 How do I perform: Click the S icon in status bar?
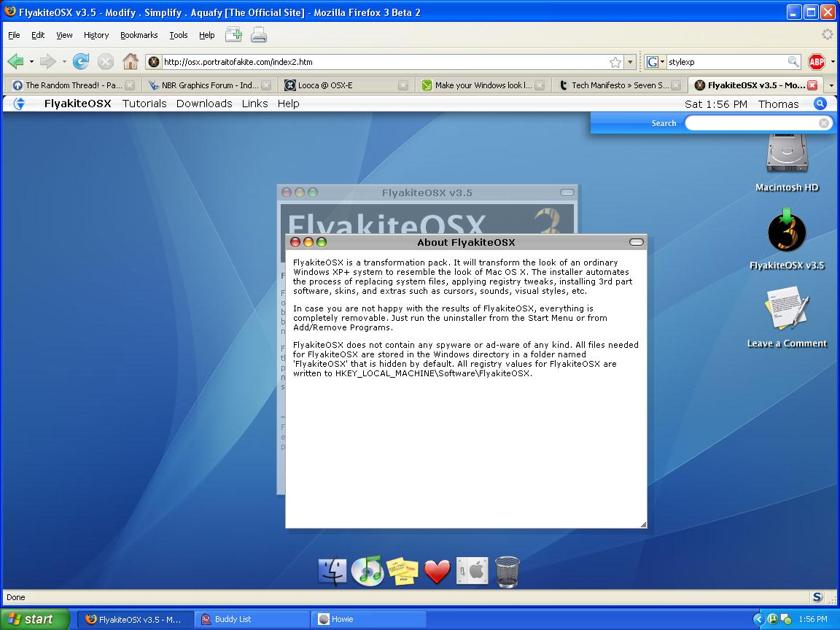[x=817, y=596]
